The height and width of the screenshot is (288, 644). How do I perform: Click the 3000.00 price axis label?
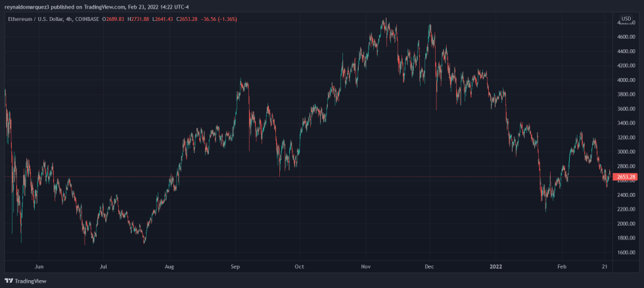626,152
